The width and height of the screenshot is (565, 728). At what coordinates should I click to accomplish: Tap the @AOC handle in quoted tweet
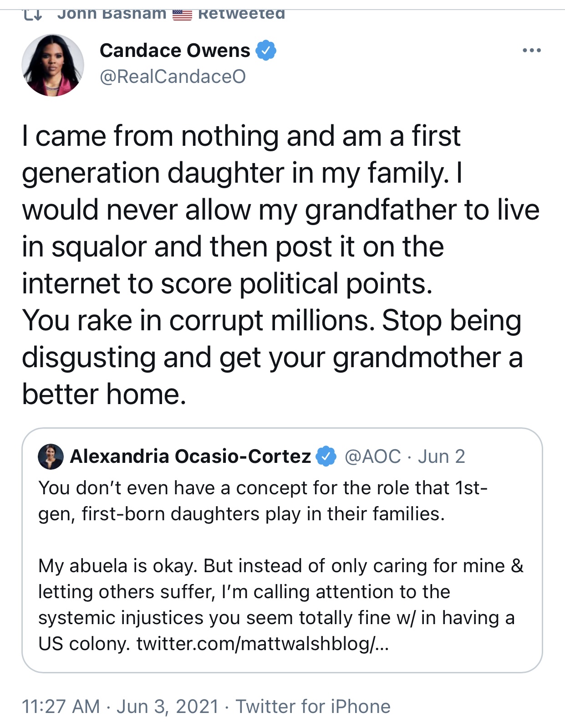tap(373, 456)
